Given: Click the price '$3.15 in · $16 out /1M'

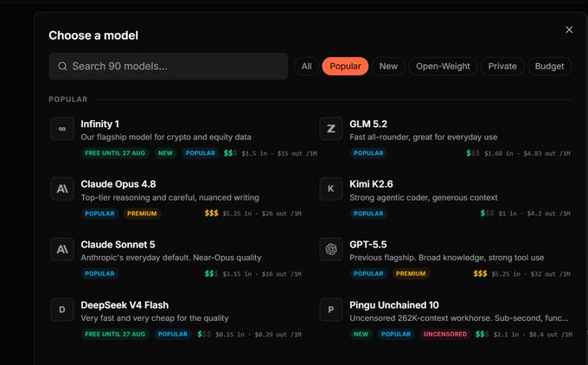Looking at the screenshot, I should click(x=262, y=274).
